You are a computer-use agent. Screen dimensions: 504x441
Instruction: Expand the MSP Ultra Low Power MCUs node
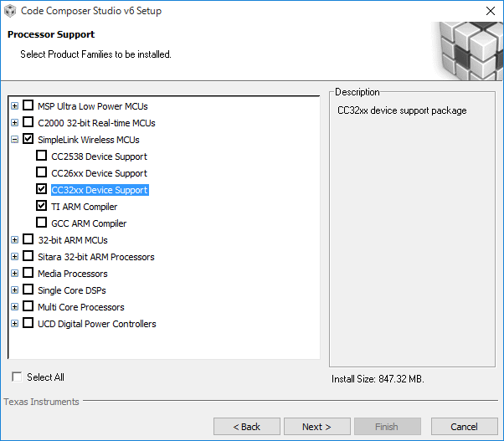(x=14, y=105)
